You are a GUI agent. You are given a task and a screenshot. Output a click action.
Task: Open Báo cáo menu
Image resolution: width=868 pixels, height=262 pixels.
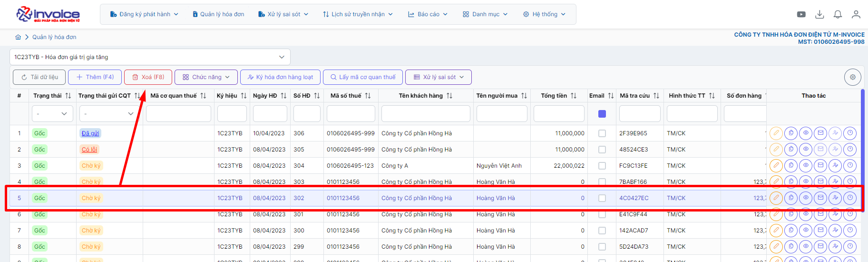428,14
